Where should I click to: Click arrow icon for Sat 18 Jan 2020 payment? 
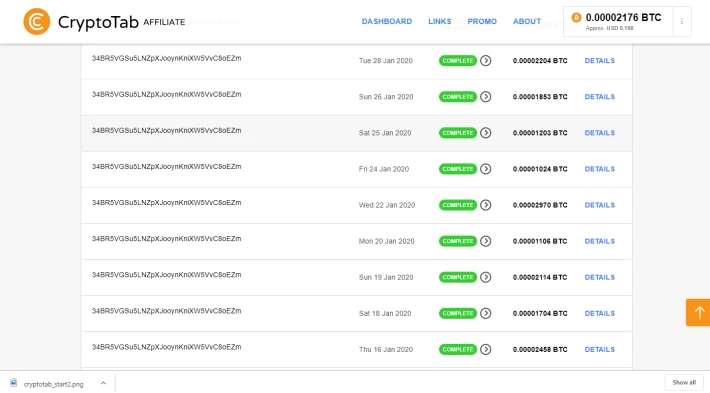(x=485, y=313)
